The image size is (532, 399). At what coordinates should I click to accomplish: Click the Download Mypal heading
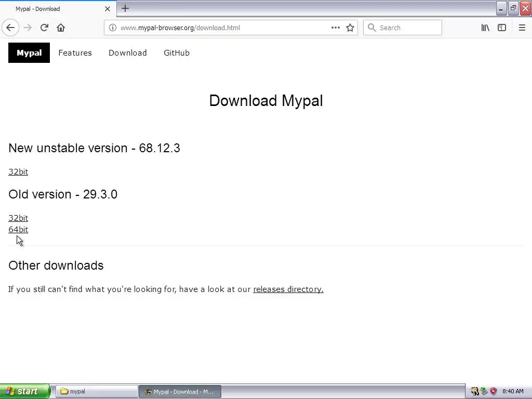click(x=266, y=100)
